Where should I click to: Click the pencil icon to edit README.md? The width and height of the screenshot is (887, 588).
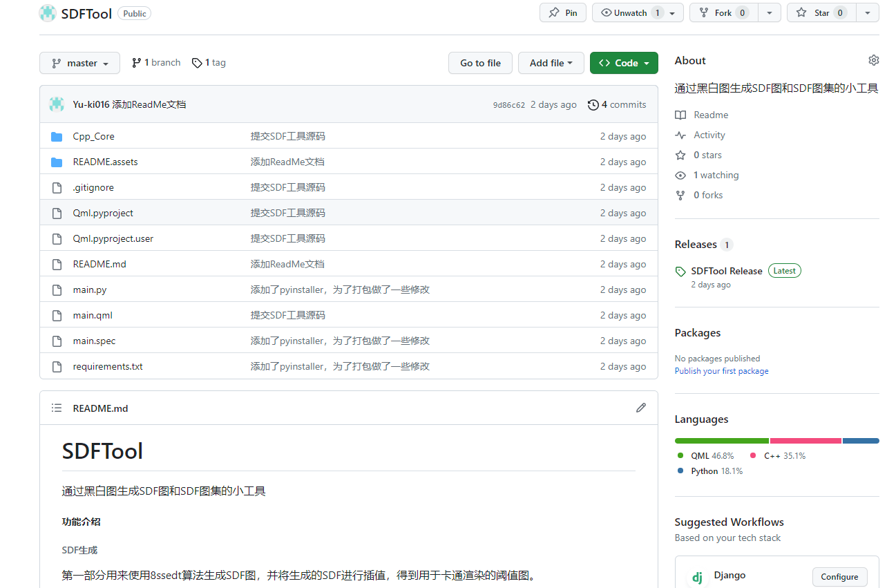[641, 408]
